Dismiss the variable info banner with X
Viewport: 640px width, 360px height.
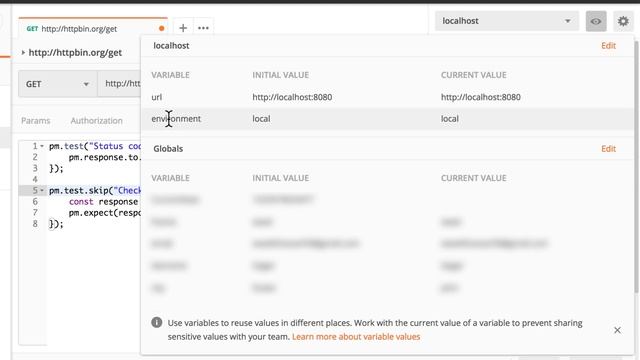coord(617,330)
